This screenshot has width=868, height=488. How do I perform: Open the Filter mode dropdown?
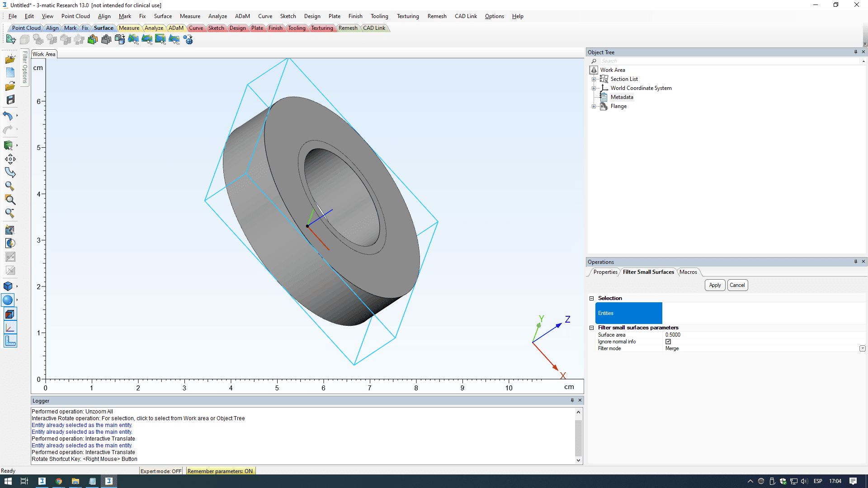(x=862, y=348)
